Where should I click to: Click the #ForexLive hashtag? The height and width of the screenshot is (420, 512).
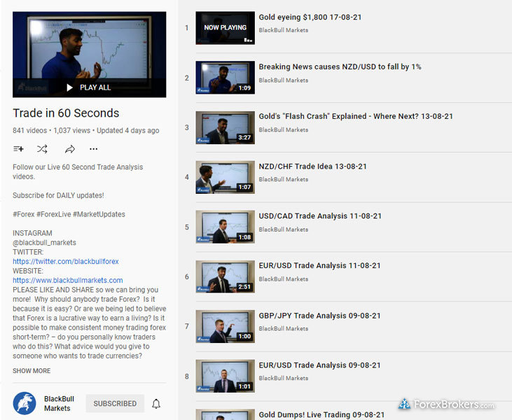53,214
